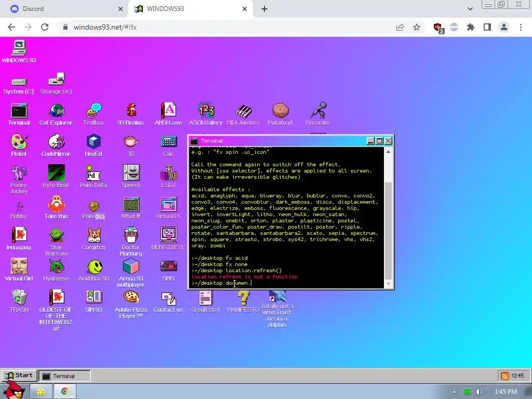Click the RSS feed tray icon
This screenshot has width=532, height=399.
504,376
